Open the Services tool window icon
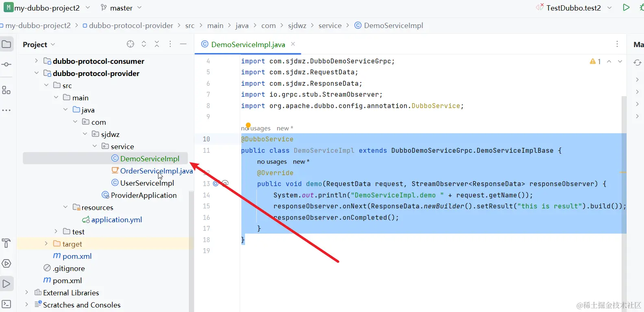Image resolution: width=644 pixels, height=312 pixels. (x=7, y=263)
